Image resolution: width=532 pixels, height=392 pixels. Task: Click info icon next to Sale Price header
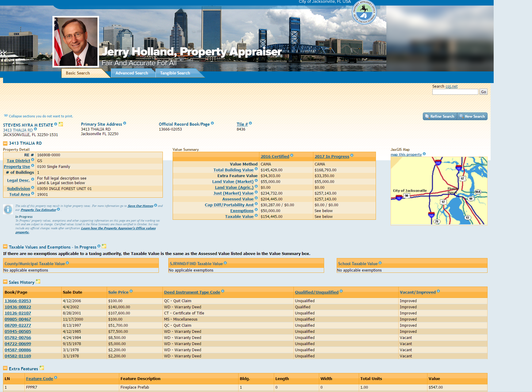131,291
